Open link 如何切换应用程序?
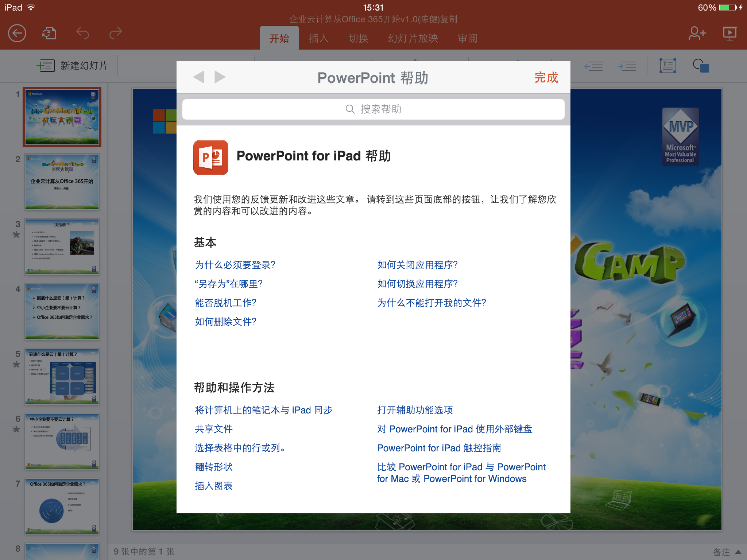747x560 pixels. [418, 284]
